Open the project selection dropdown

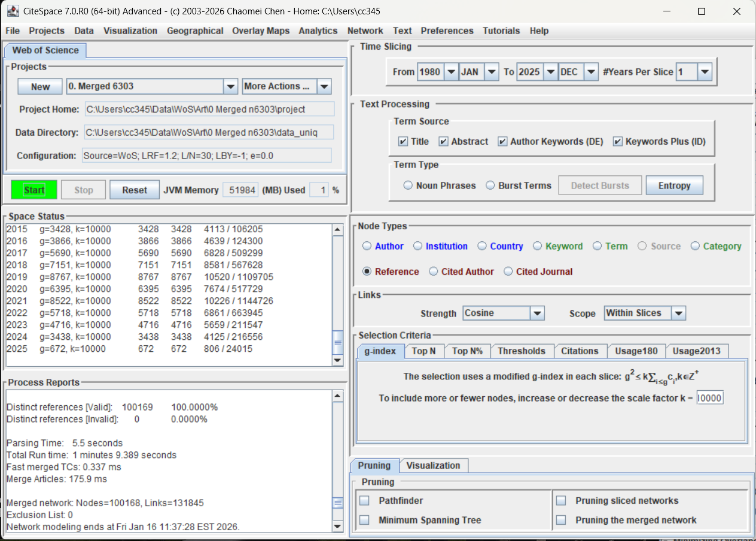(x=231, y=87)
